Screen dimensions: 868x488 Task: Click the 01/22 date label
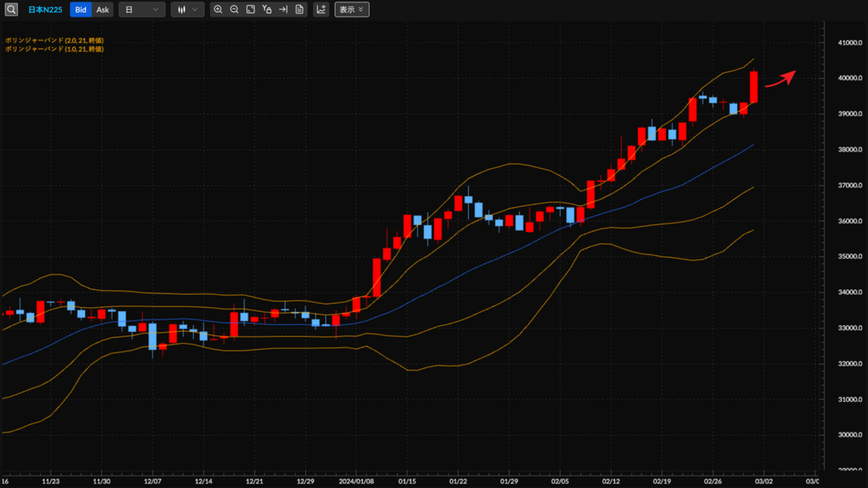458,481
